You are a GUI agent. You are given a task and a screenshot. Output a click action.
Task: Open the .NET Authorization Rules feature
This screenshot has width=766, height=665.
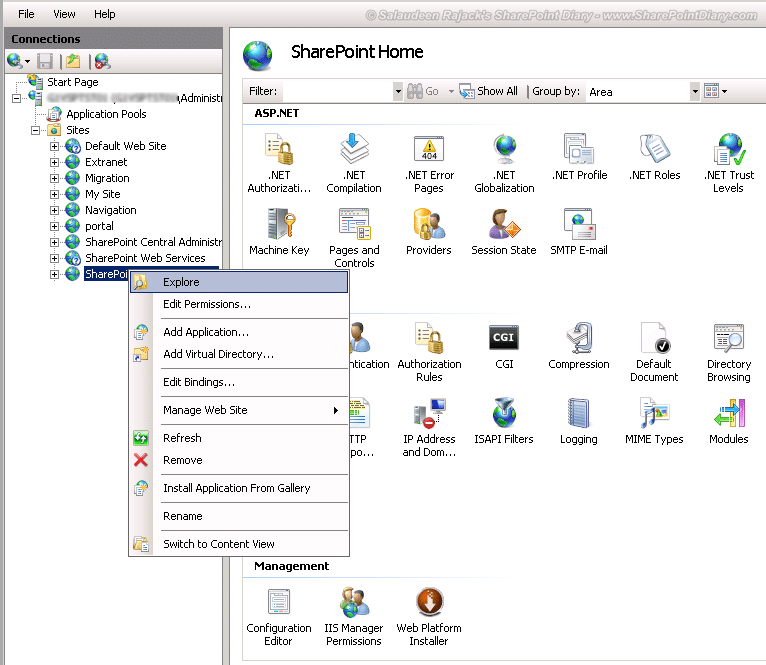(x=279, y=163)
